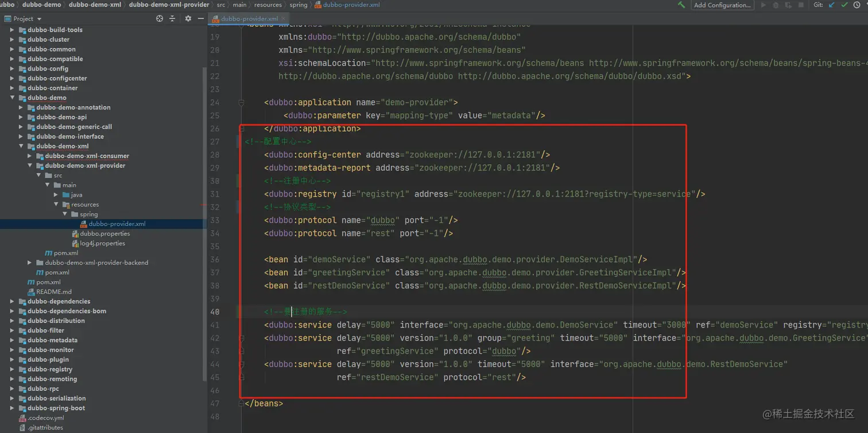Click main in the breadcrumb bar
The image size is (868, 433).
pos(239,5)
